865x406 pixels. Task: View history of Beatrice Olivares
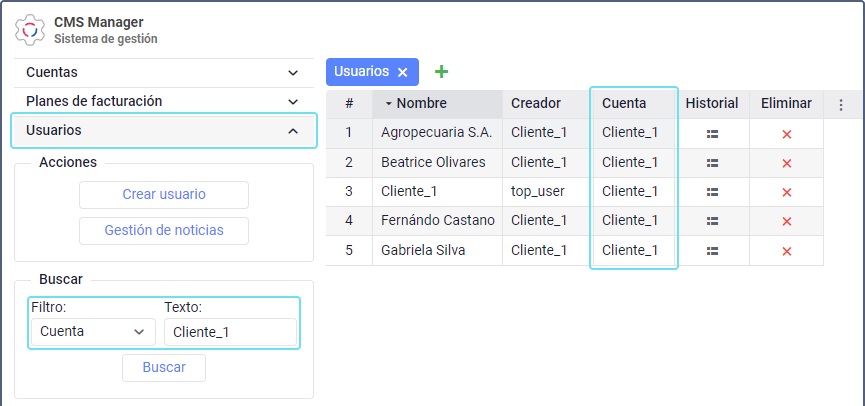(x=712, y=163)
